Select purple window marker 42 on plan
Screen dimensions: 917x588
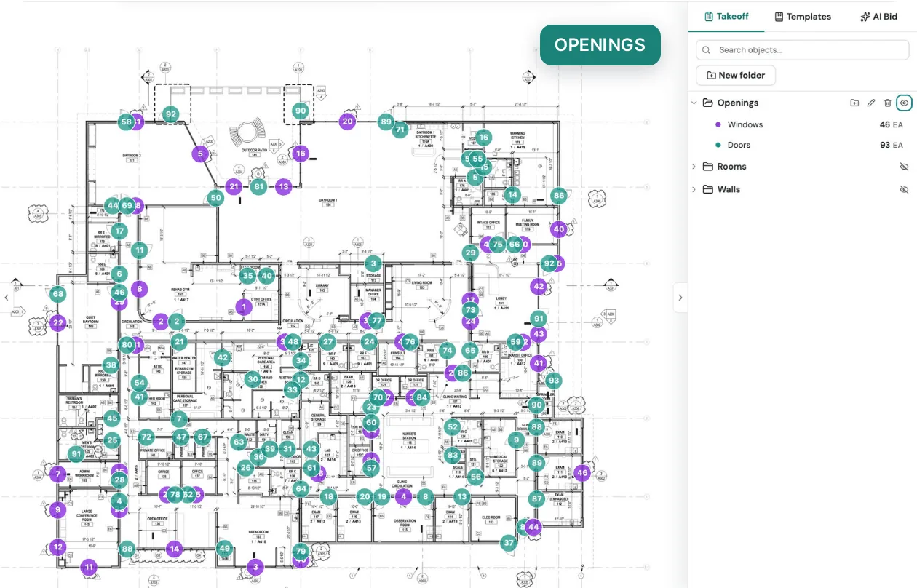539,287
